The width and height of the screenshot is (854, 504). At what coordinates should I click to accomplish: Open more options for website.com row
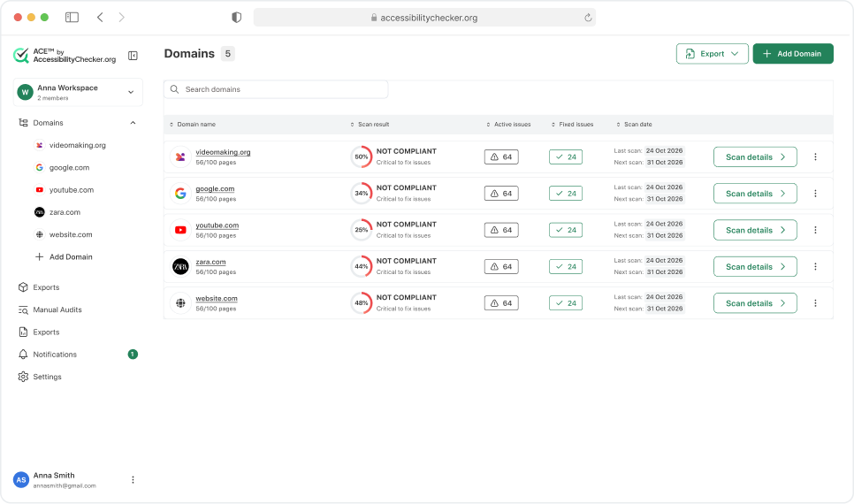tap(815, 303)
